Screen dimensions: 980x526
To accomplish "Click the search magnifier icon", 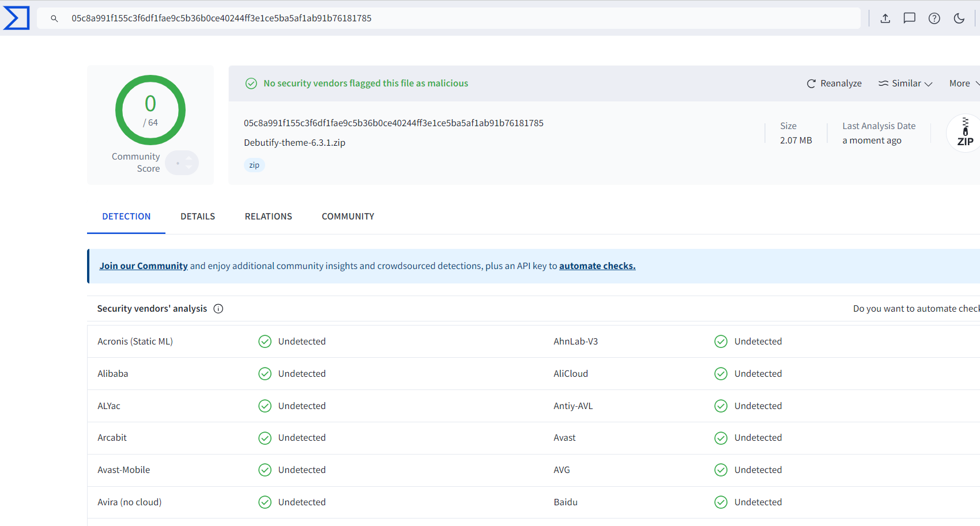I will click(54, 18).
